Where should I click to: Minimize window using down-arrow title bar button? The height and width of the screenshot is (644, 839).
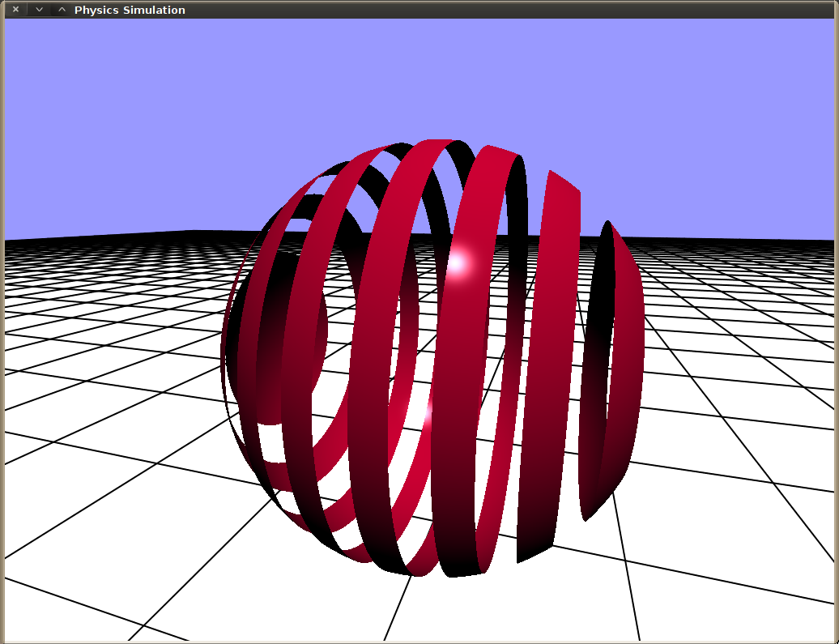tap(39, 10)
